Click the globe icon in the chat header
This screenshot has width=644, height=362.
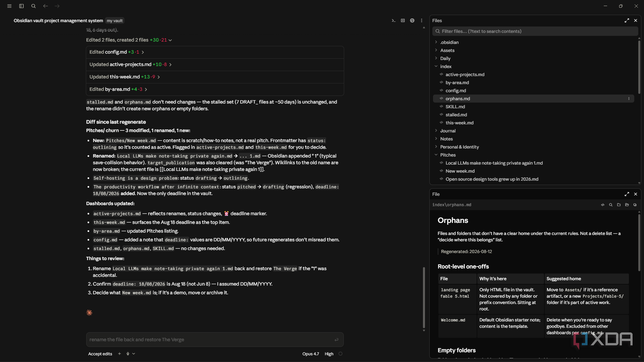coord(412,20)
